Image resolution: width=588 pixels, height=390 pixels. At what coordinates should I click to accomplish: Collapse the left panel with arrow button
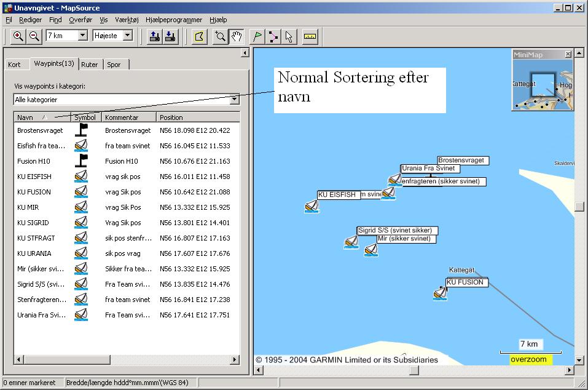245,53
